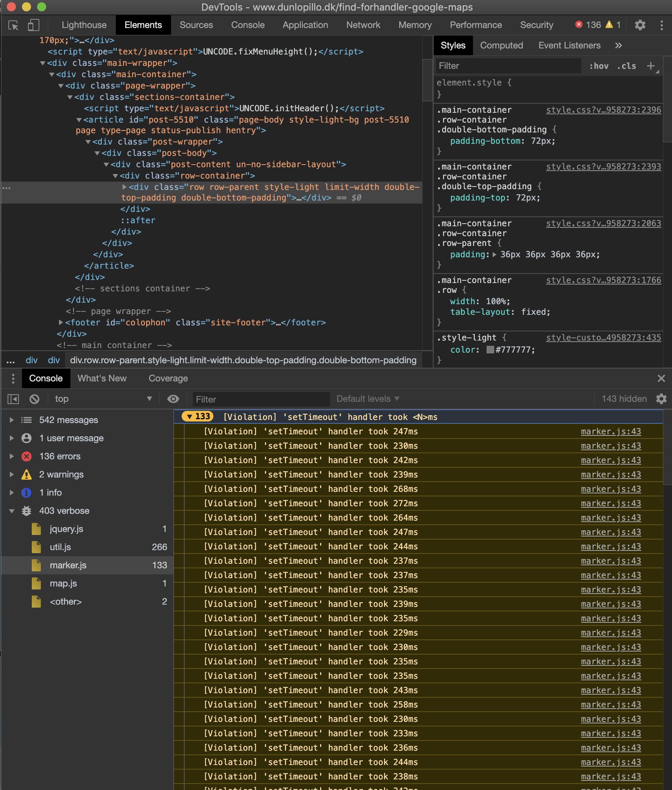Viewport: 672px width, 790px height.
Task: Click the 136 errors sidebar icon
Action: click(26, 456)
